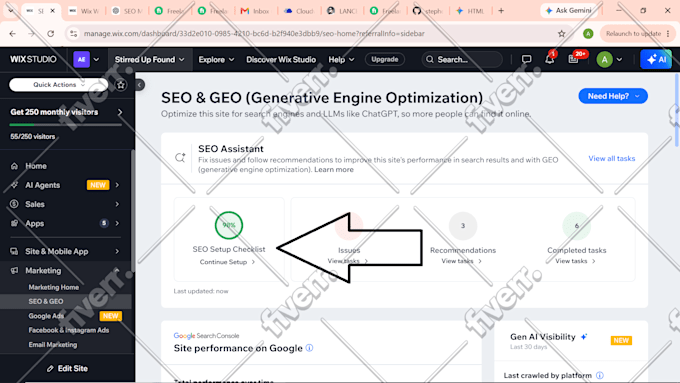
Task: Open Marketing Home in the sidebar
Action: pos(54,287)
